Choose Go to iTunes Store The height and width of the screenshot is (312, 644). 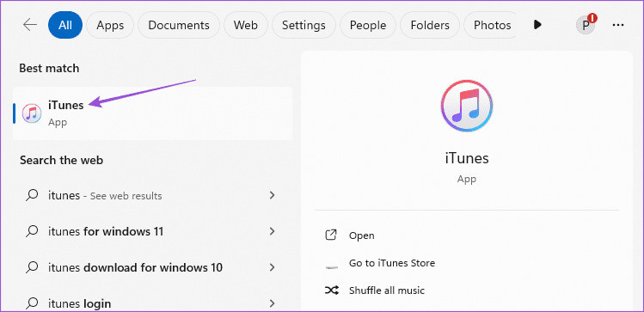[392, 263]
